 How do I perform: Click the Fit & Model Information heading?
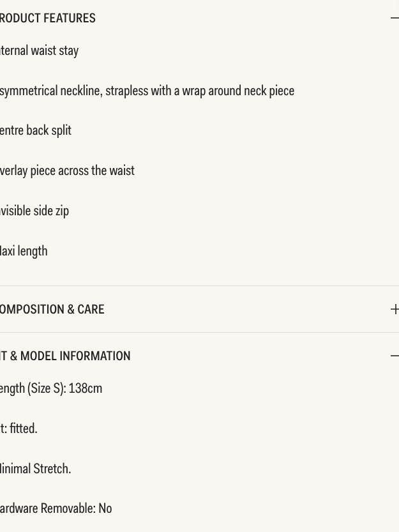(x=65, y=356)
